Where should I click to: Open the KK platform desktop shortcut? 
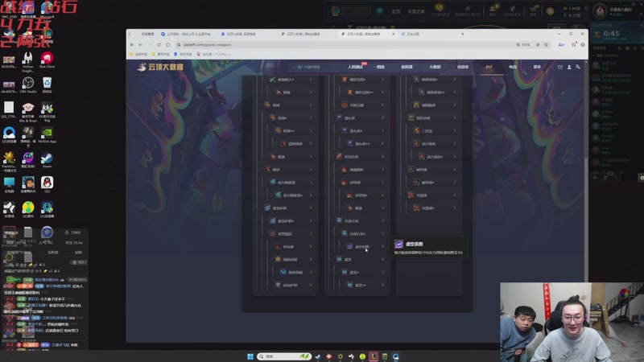pos(47,112)
